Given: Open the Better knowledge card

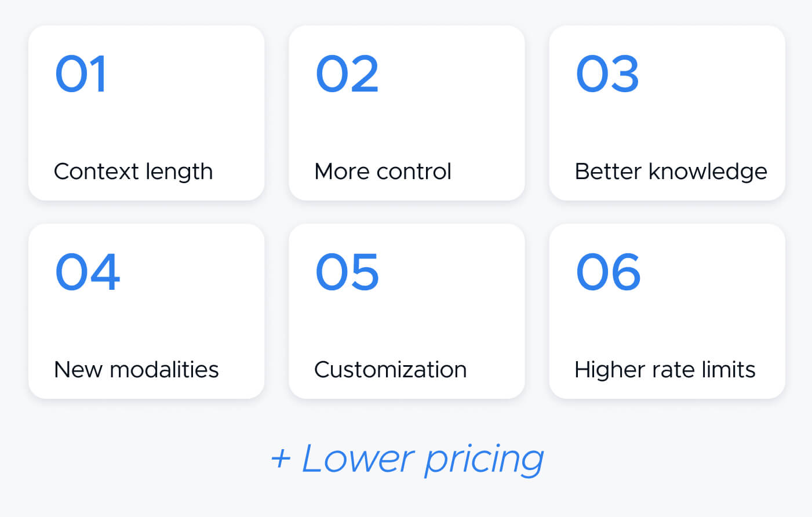Looking at the screenshot, I should click(667, 113).
